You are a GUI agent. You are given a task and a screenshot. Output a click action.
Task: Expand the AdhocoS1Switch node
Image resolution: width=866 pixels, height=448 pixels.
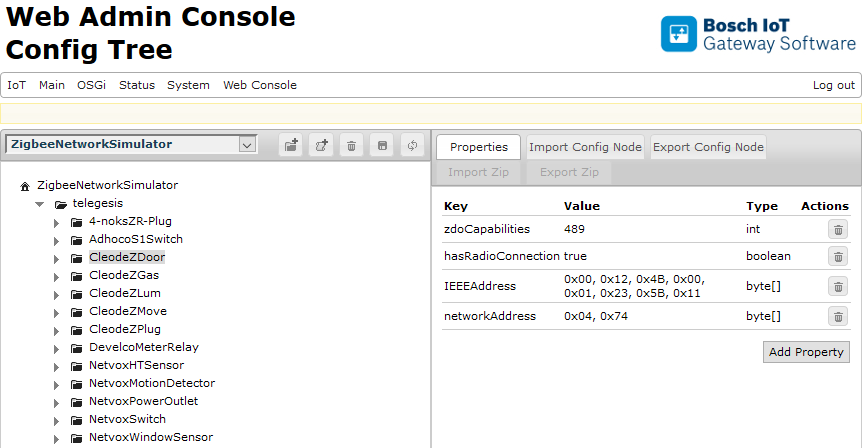pyautogui.click(x=57, y=240)
